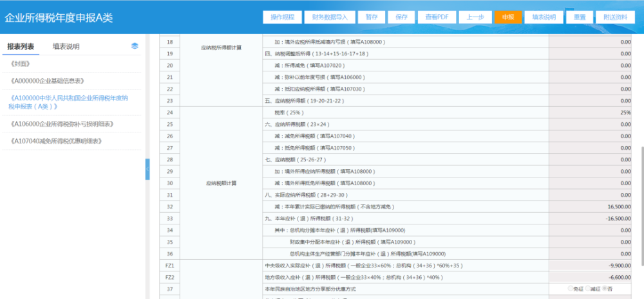Click the 保存 button
The height and width of the screenshot is (299, 644).
click(401, 17)
